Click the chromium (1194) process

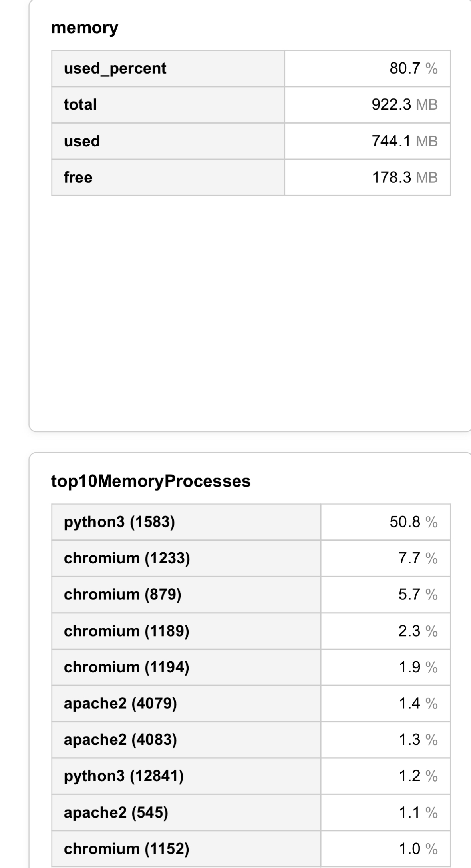(x=126, y=667)
